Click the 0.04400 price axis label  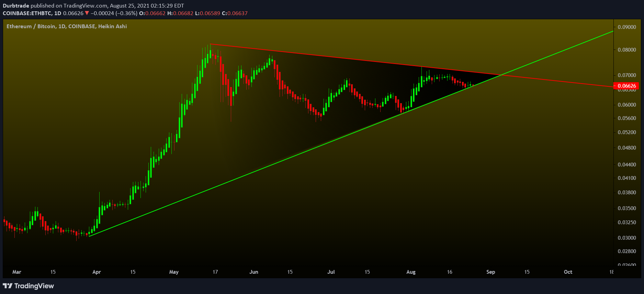pyautogui.click(x=627, y=164)
